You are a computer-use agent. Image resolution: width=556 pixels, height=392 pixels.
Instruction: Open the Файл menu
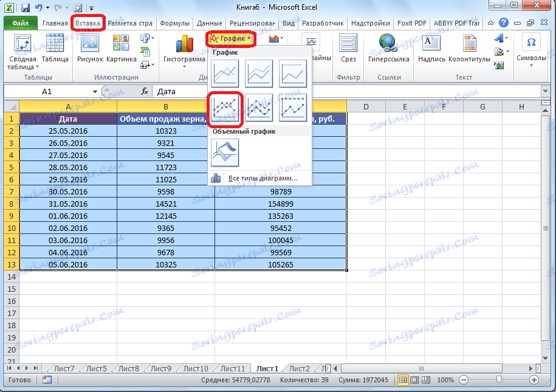tap(19, 22)
